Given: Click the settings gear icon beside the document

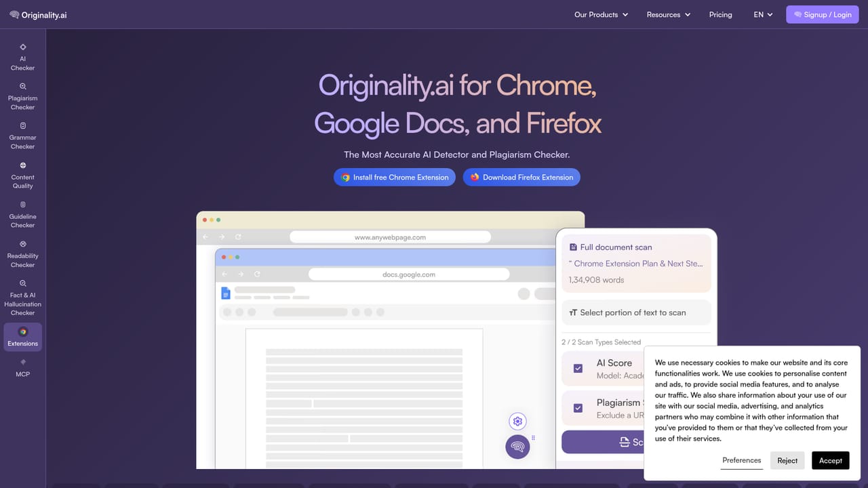Looking at the screenshot, I should [517, 422].
